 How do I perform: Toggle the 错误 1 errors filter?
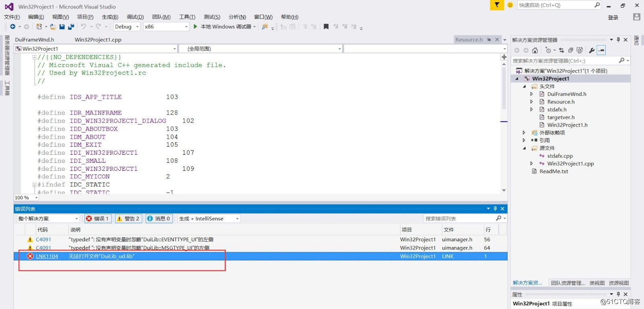[x=98, y=218]
